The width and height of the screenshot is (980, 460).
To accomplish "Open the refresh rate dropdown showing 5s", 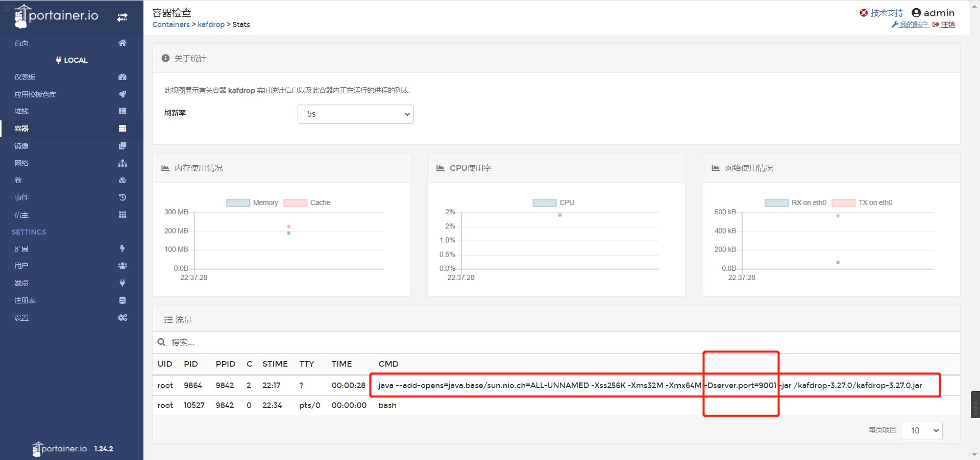I will [355, 114].
